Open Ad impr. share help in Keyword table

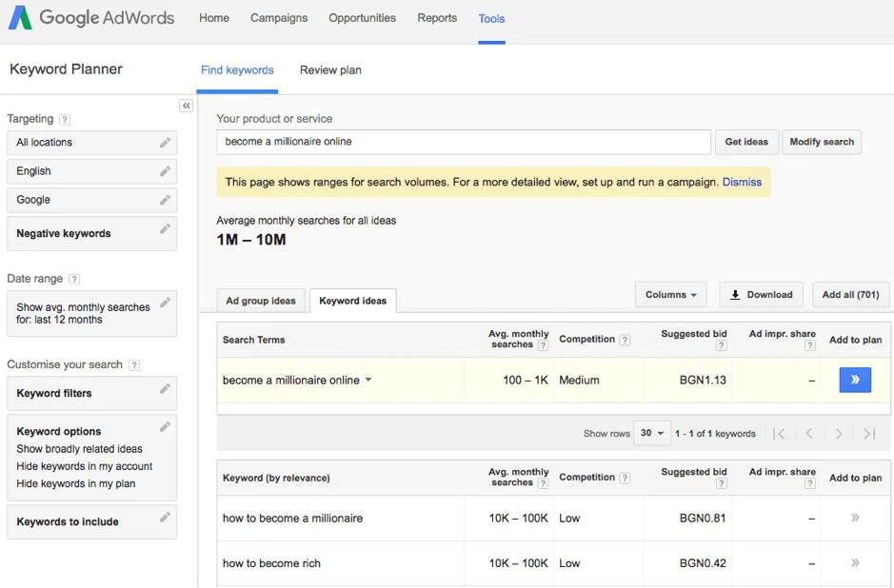click(x=809, y=483)
